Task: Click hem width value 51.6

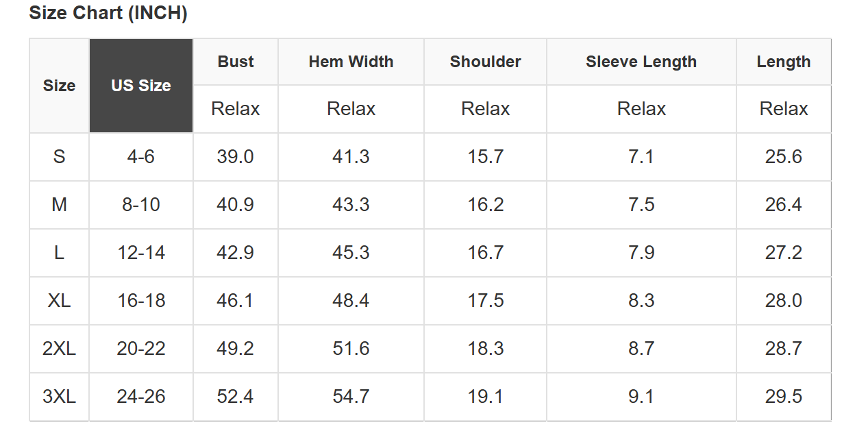Action: [351, 349]
